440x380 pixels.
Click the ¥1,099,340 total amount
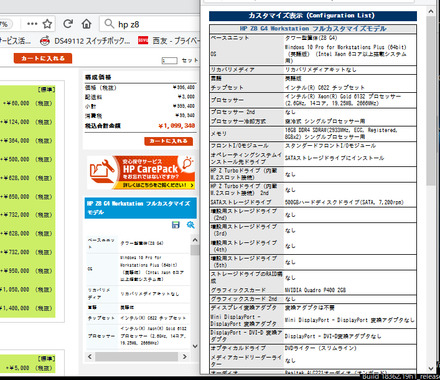pyautogui.click(x=177, y=126)
